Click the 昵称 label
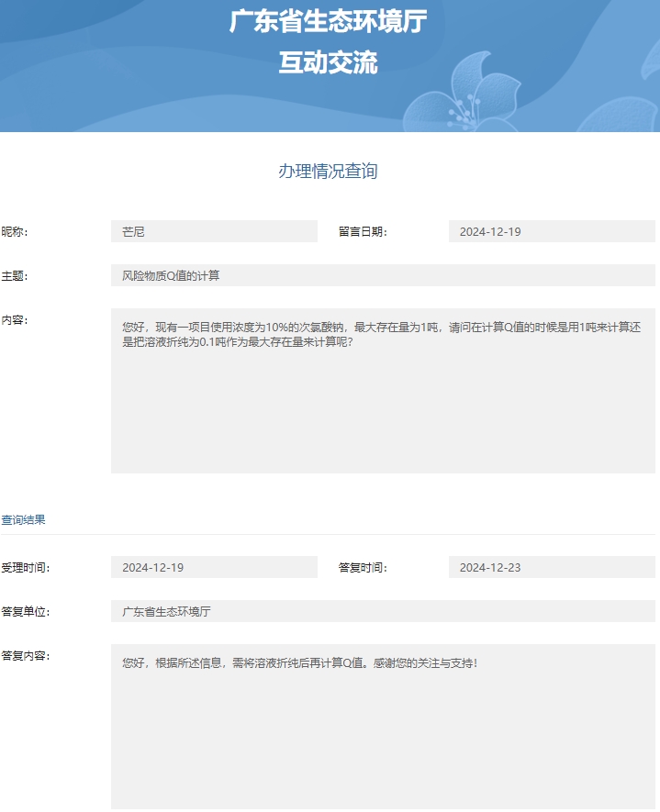The height and width of the screenshot is (812, 660). [15, 232]
